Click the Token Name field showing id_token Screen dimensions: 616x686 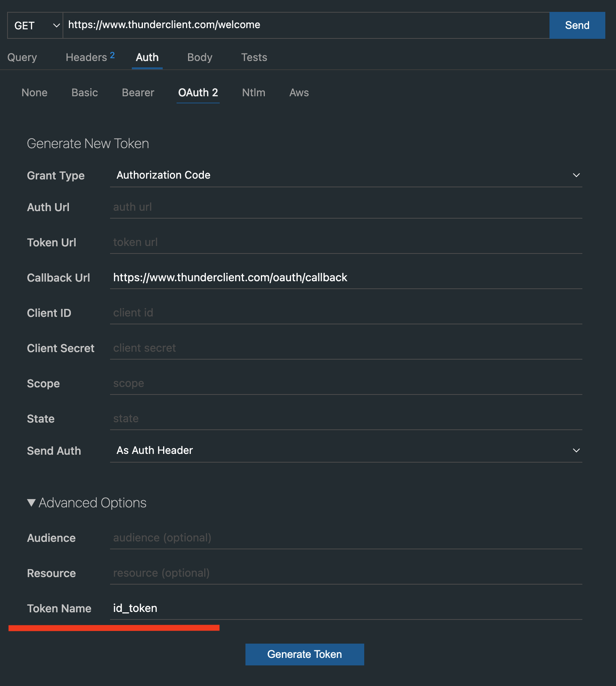point(344,608)
